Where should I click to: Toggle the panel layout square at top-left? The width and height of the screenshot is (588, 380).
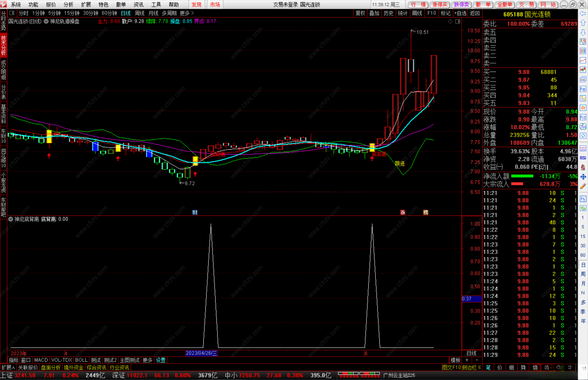point(12,13)
